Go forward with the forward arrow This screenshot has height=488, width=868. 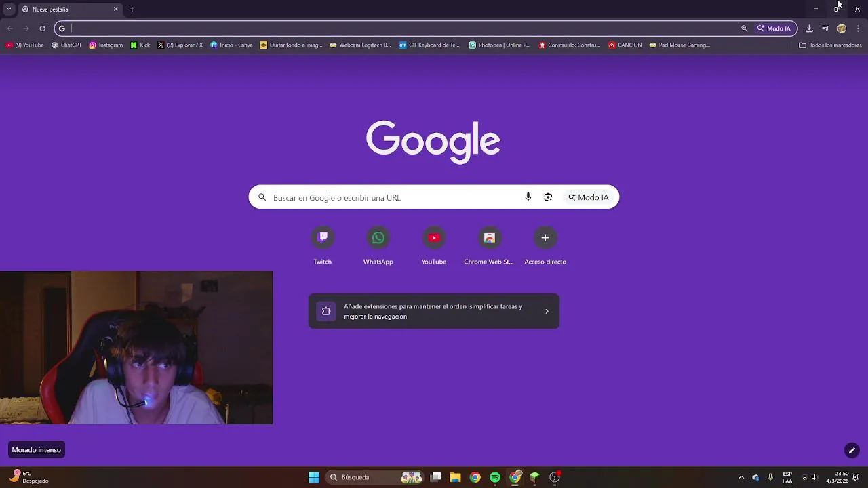(x=26, y=28)
